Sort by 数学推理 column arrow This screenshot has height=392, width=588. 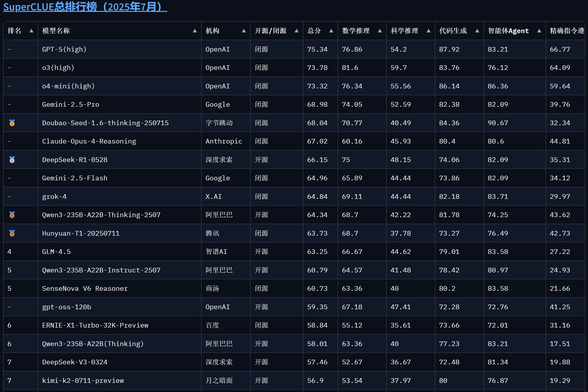tap(380, 31)
